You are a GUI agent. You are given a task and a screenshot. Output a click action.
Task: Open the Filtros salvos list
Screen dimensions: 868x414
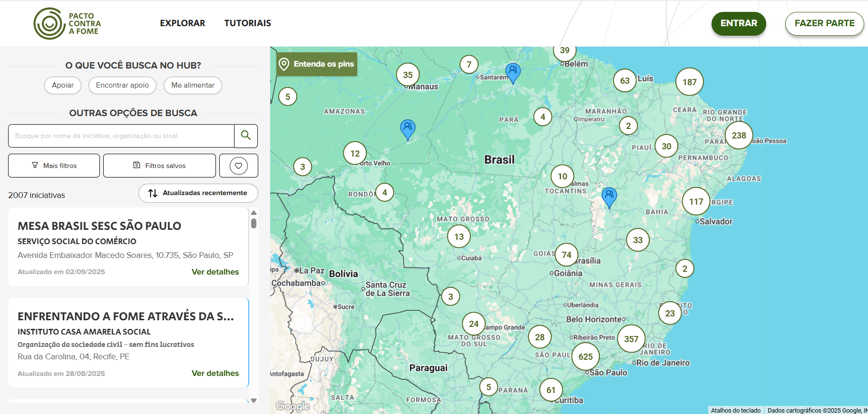(x=159, y=166)
